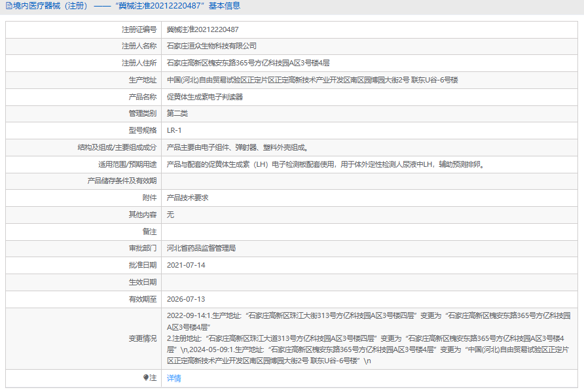The height and width of the screenshot is (392, 584).
Task: Click the 管理类别 label
Action: tap(143, 113)
